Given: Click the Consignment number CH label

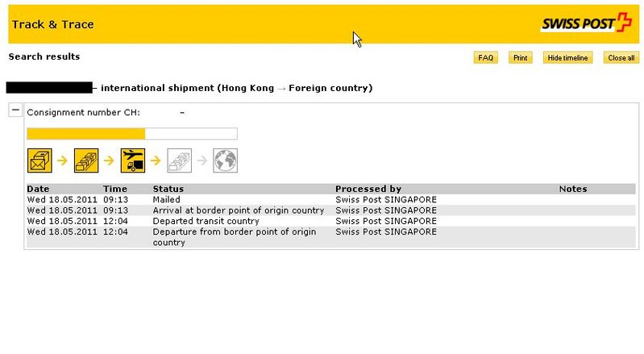Looking at the screenshot, I should (83, 113).
